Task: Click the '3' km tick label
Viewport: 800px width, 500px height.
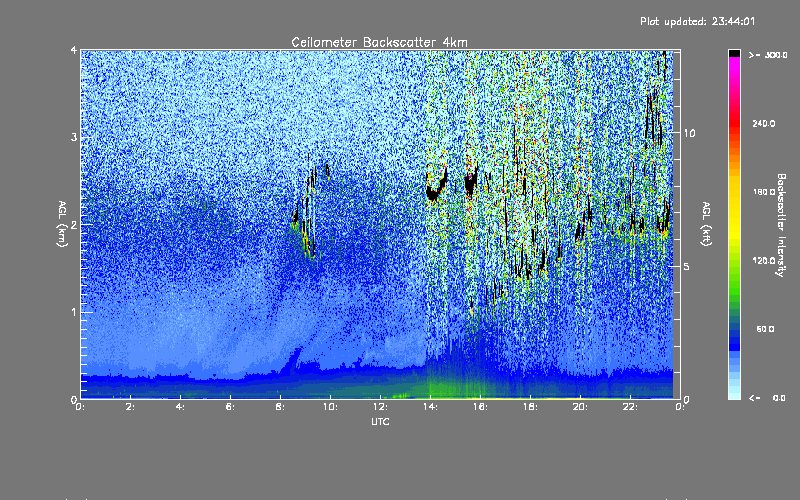Action: coord(74,137)
